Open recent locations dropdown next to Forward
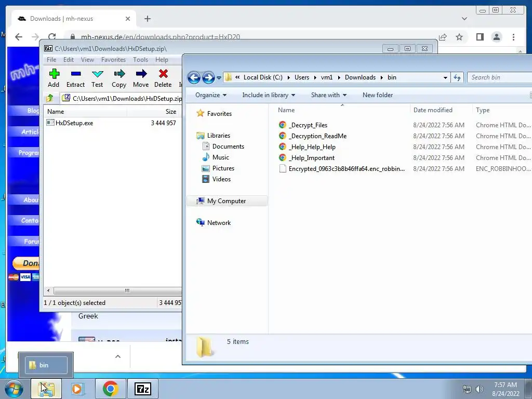Screen dimensions: 532x399 219,78
